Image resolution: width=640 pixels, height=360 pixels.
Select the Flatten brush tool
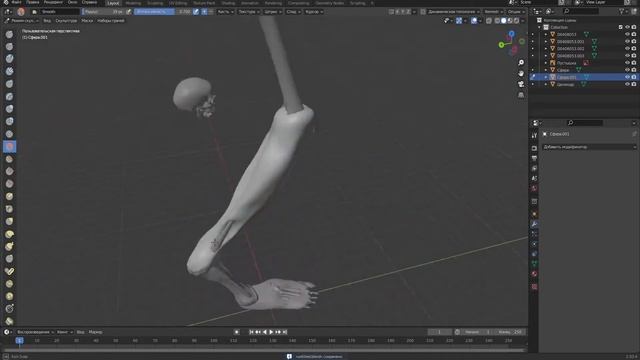(x=9, y=159)
